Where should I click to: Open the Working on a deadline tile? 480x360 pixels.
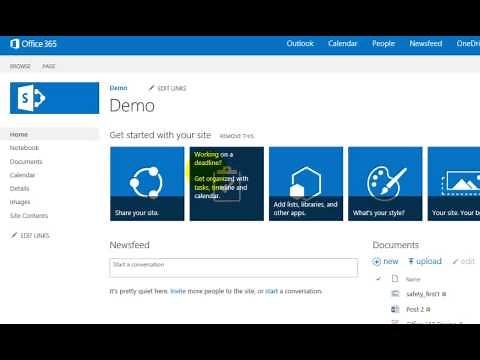tap(227, 184)
